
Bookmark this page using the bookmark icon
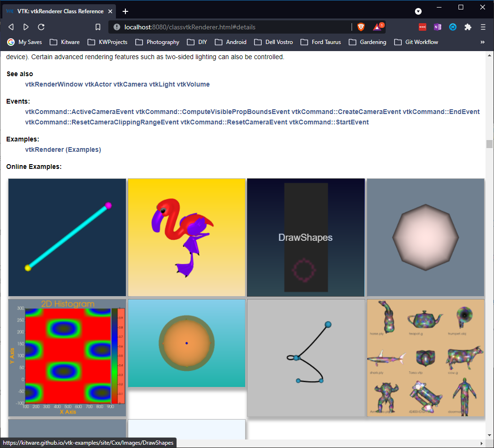coord(98,27)
